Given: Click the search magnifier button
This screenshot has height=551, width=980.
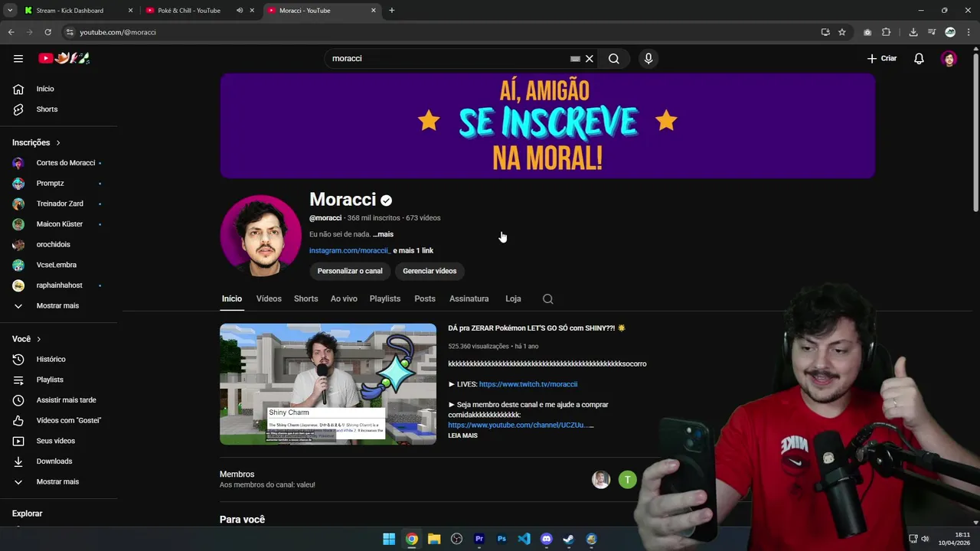Looking at the screenshot, I should point(614,58).
